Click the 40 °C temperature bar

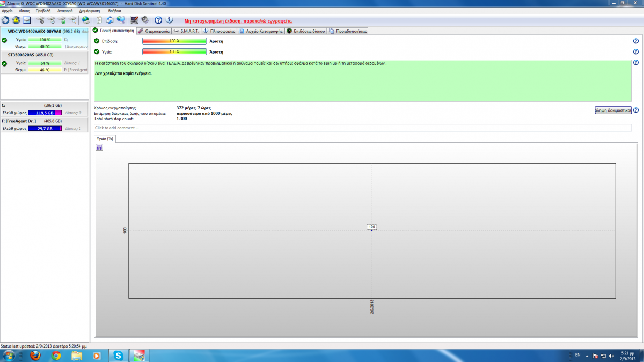(x=45, y=47)
